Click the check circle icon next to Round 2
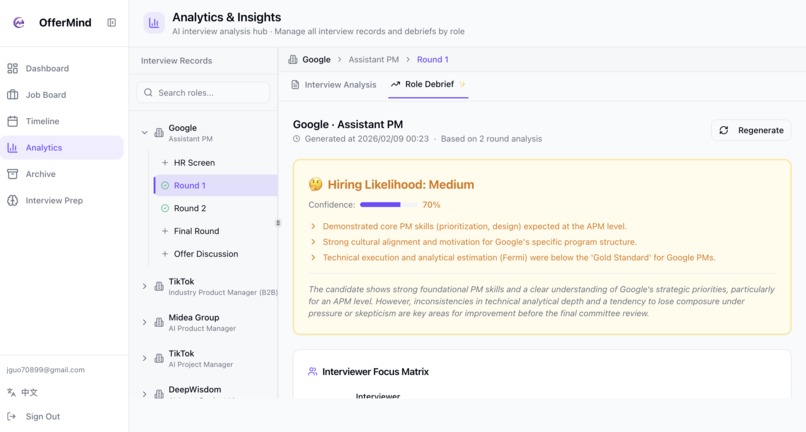This screenshot has width=806, height=432. pyautogui.click(x=165, y=208)
